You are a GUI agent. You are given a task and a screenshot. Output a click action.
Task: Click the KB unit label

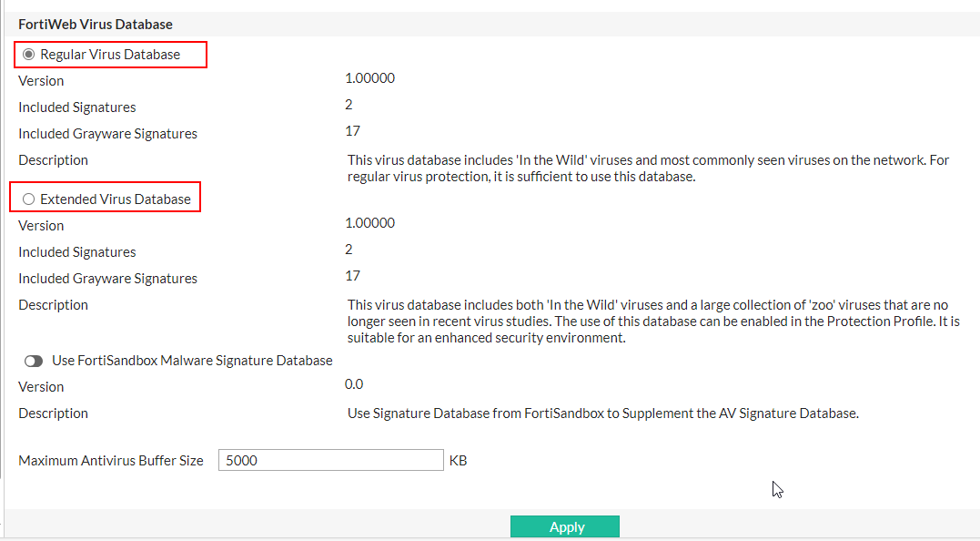click(458, 460)
